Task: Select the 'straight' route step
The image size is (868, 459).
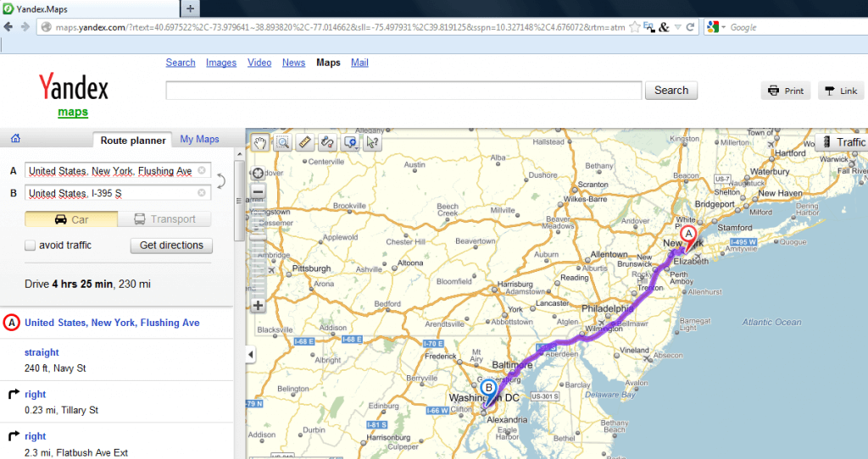Action: click(42, 352)
